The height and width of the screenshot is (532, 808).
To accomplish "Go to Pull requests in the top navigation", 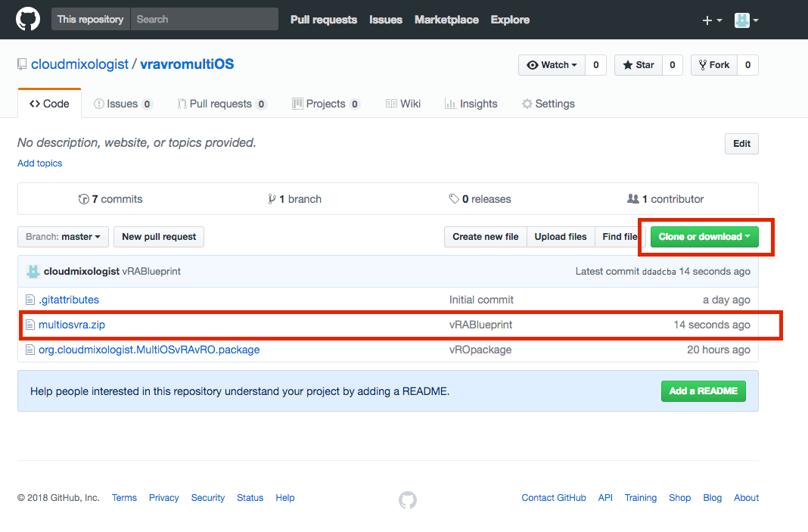I will coord(324,20).
